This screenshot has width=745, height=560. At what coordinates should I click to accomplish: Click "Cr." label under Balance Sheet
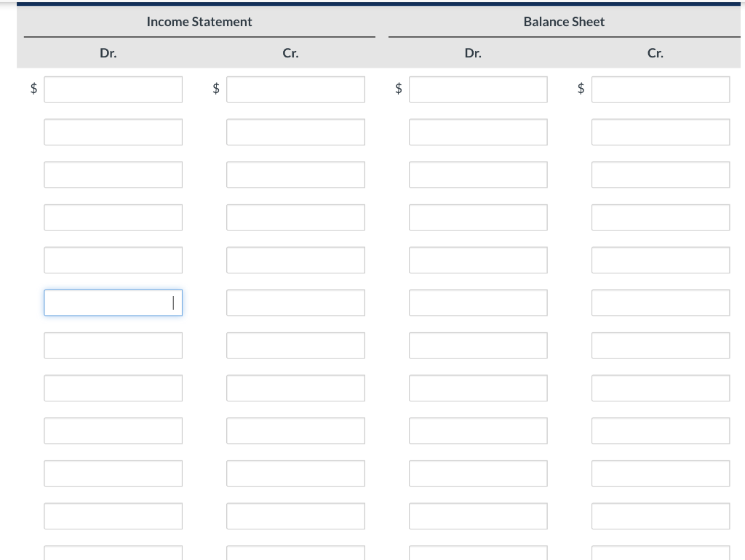pyautogui.click(x=656, y=53)
